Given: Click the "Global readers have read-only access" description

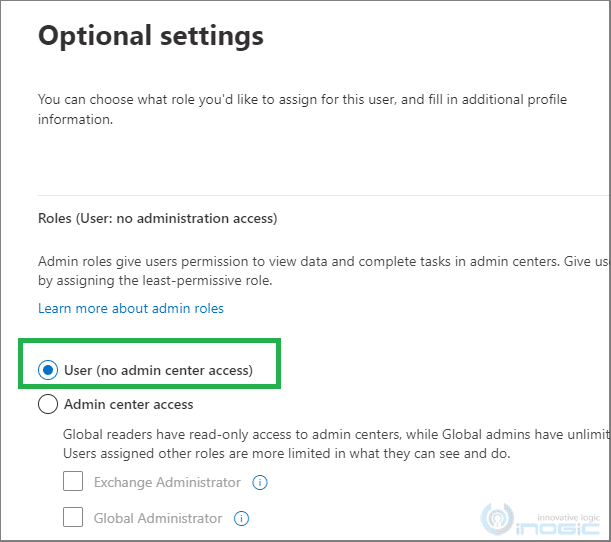Looking at the screenshot, I should [x=337, y=444].
